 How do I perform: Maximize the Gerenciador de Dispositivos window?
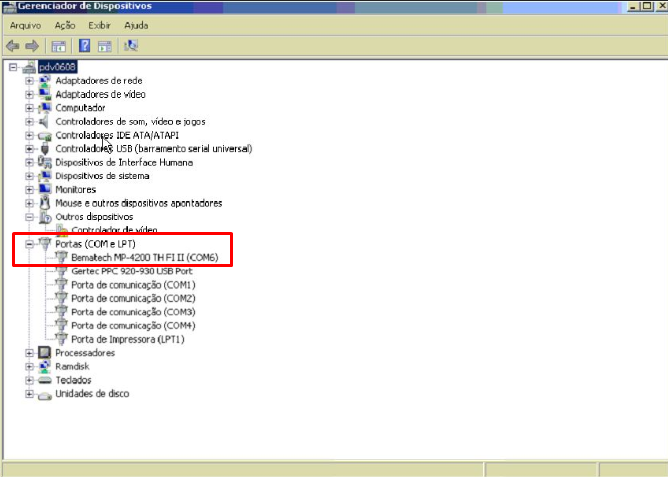(647, 6)
